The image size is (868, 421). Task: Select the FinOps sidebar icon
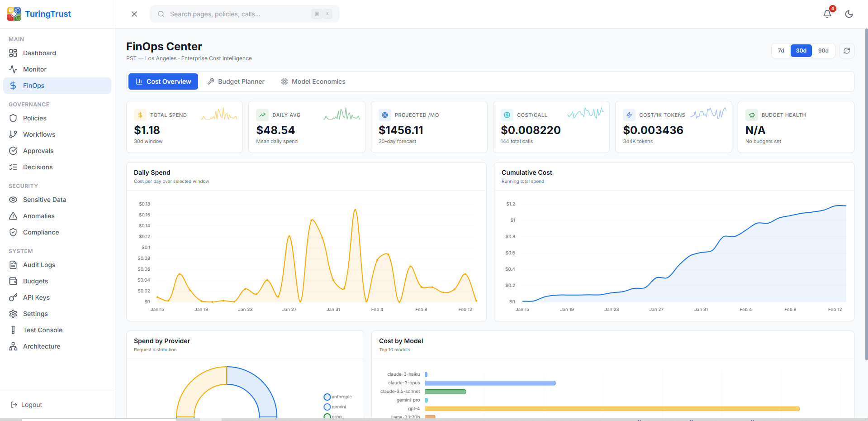click(14, 86)
